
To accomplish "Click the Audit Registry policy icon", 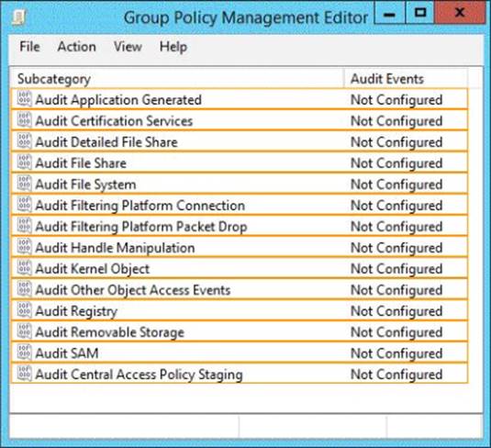I will (x=24, y=310).
